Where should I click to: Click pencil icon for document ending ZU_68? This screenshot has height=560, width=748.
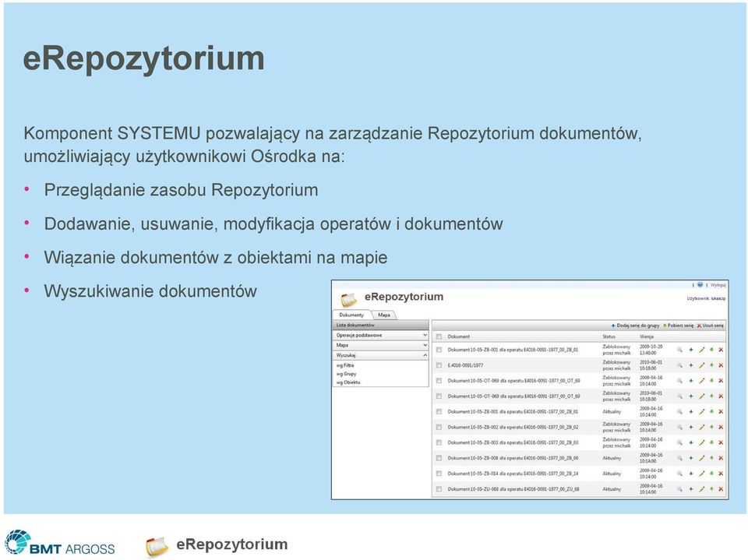pyautogui.click(x=702, y=489)
